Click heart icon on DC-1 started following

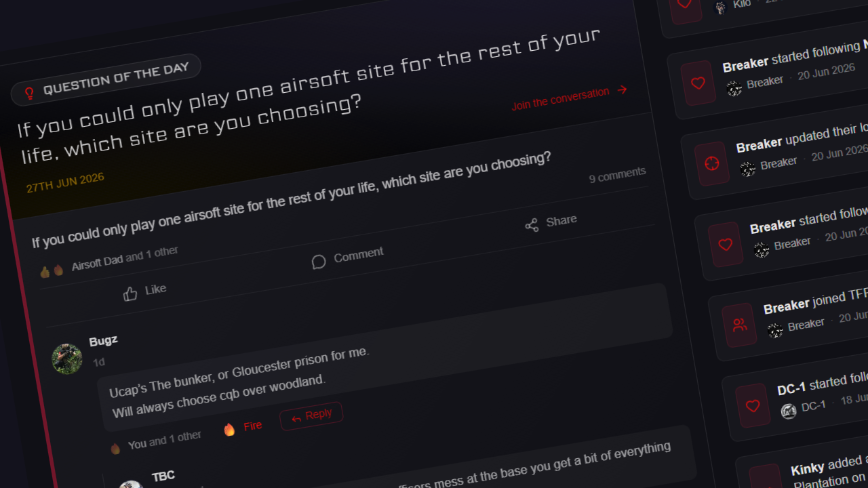753,406
